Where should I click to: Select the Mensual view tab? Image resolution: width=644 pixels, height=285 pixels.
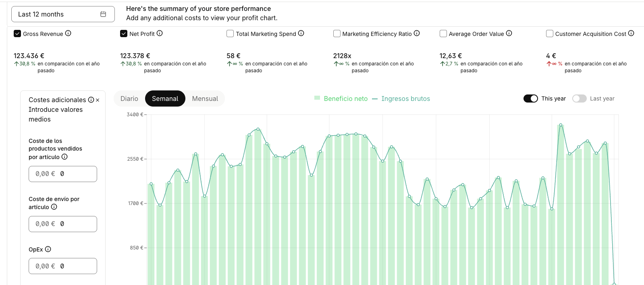point(205,98)
